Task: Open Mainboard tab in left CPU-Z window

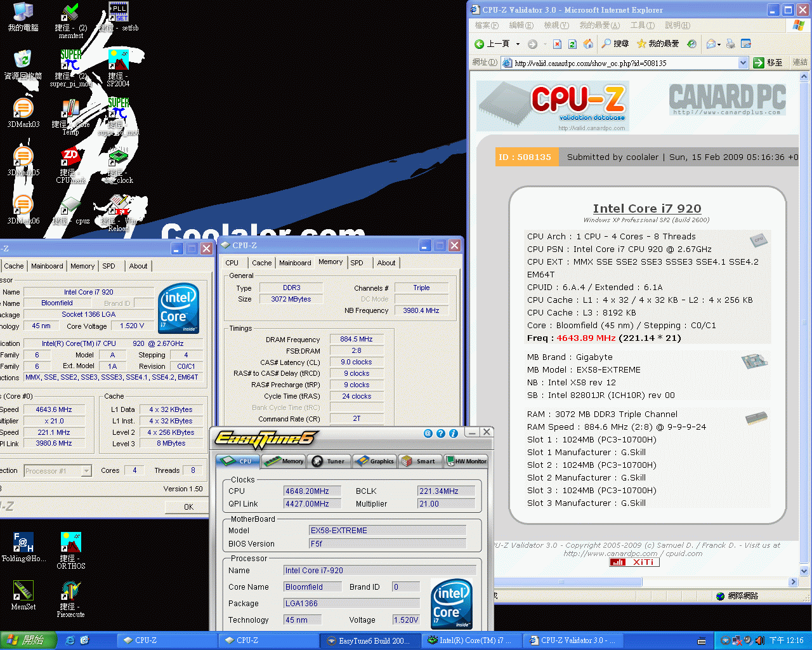Action: (47, 266)
